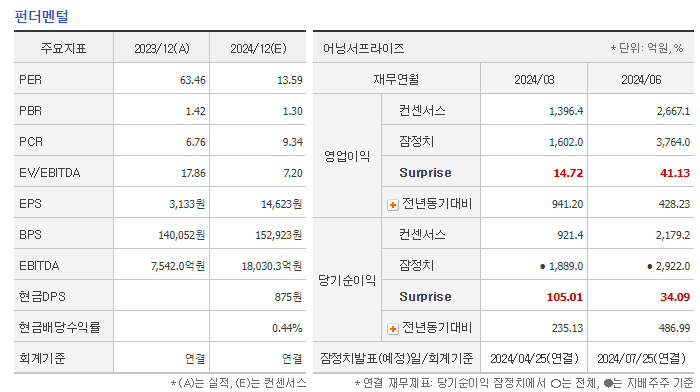Click red Surprise value 34.09

(675, 297)
